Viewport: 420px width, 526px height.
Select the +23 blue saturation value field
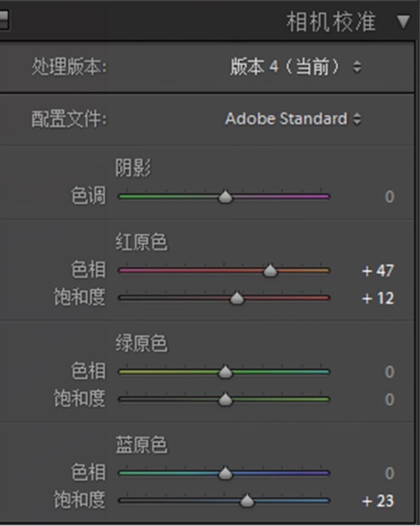pyautogui.click(x=378, y=501)
